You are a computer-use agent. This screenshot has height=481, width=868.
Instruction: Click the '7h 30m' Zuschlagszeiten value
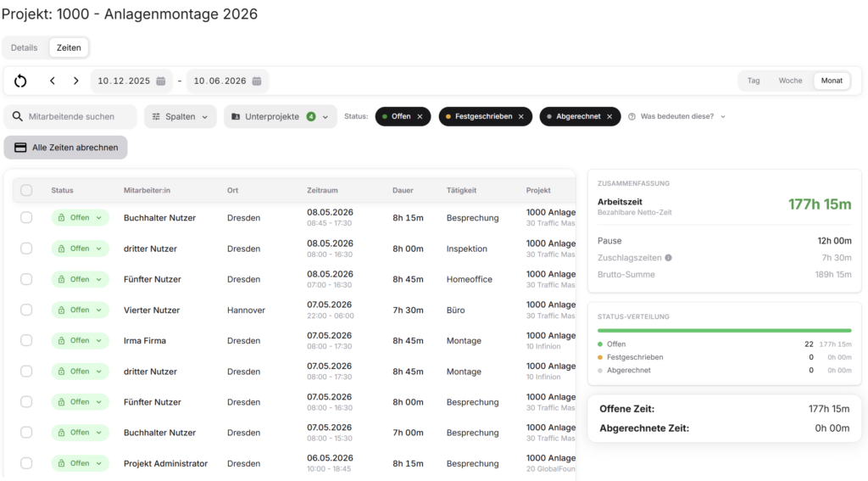837,258
